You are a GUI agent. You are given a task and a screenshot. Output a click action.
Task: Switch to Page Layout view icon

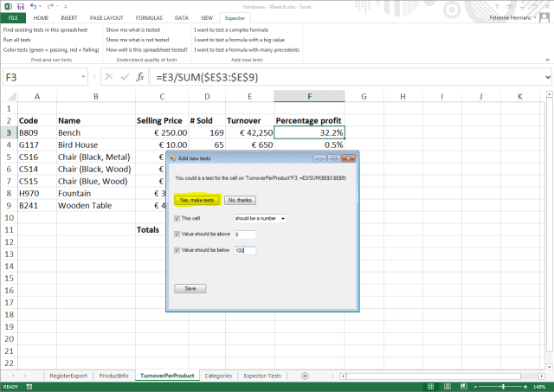pos(447,387)
